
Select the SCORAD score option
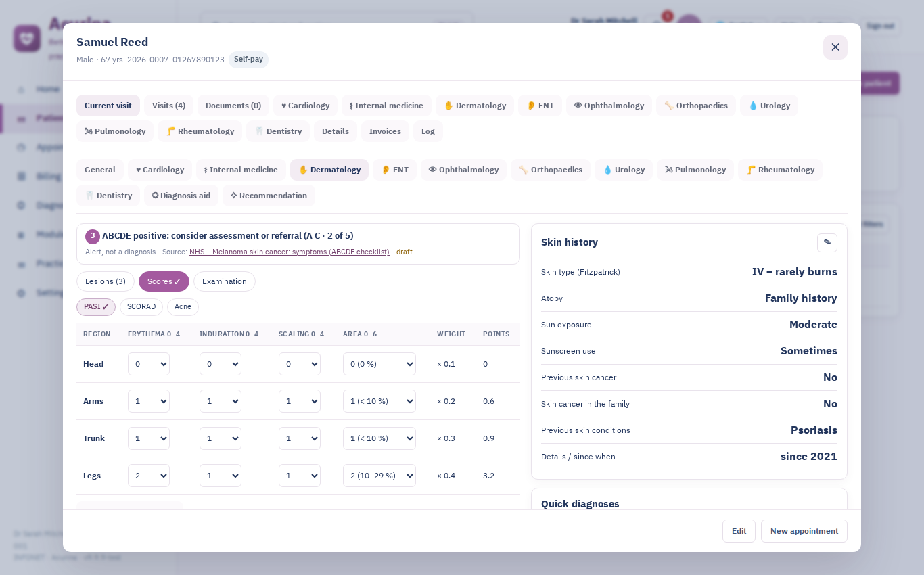[141, 307]
